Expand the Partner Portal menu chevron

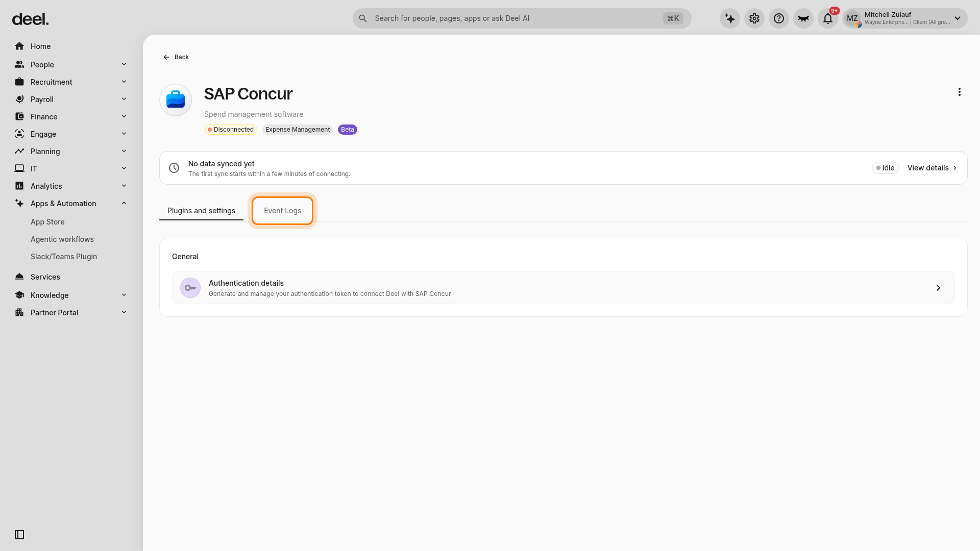click(x=124, y=312)
